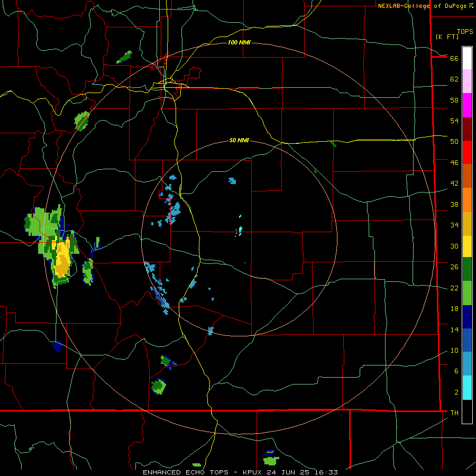The height and width of the screenshot is (476, 476).
Task: Click the legend value 58
Action: [x=454, y=100]
